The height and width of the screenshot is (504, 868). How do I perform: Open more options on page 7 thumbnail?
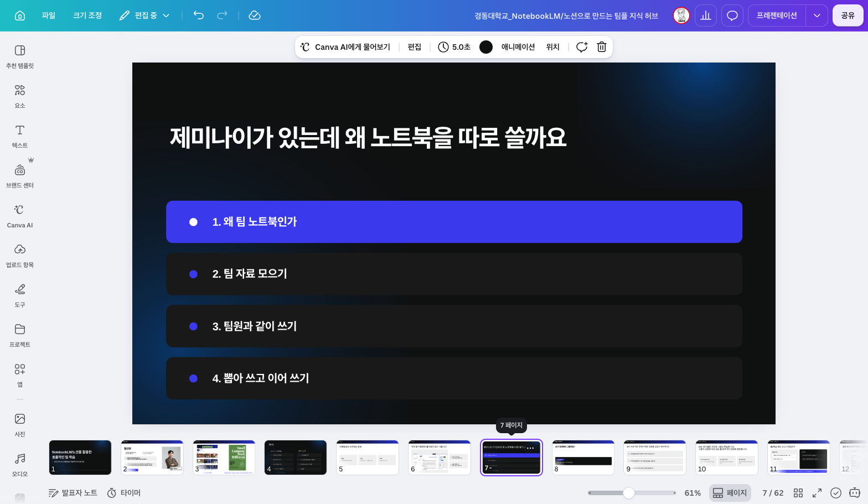pyautogui.click(x=530, y=448)
